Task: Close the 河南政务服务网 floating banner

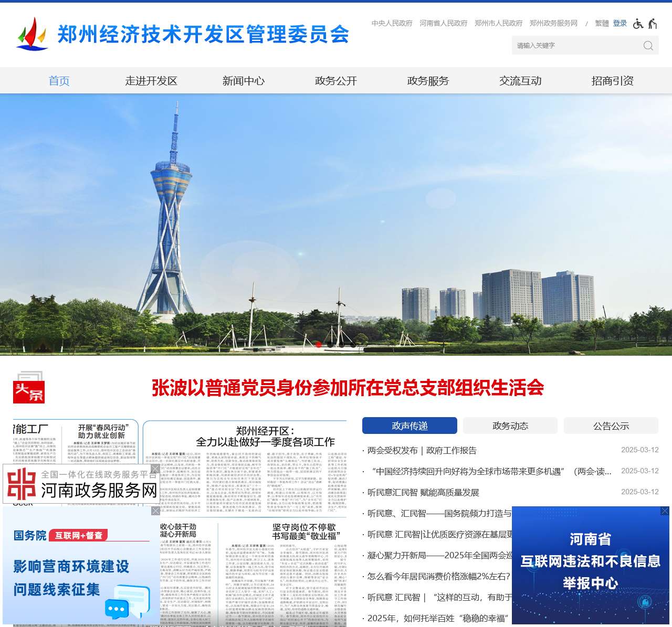Action: (155, 469)
